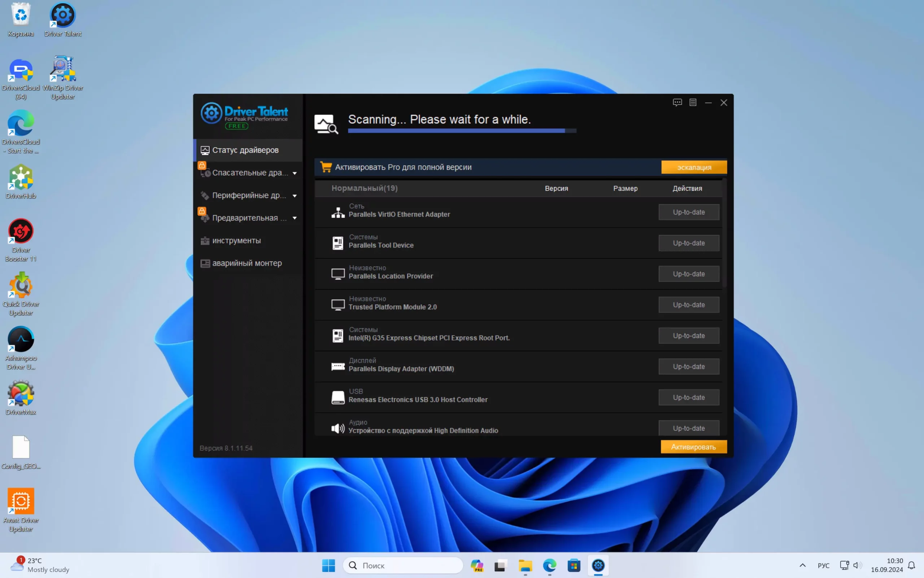Viewport: 924px width, 578px height.
Task: Click the shopping cart icon in Pro banner
Action: (326, 167)
